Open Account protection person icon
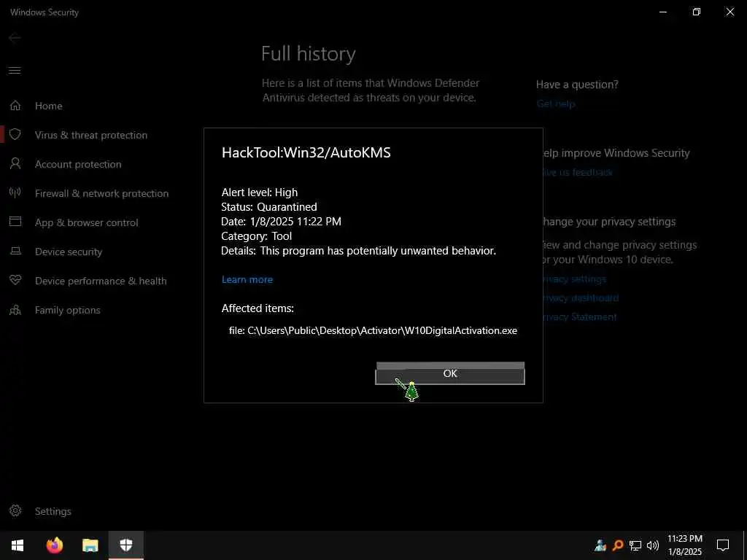The image size is (747, 560). [15, 164]
